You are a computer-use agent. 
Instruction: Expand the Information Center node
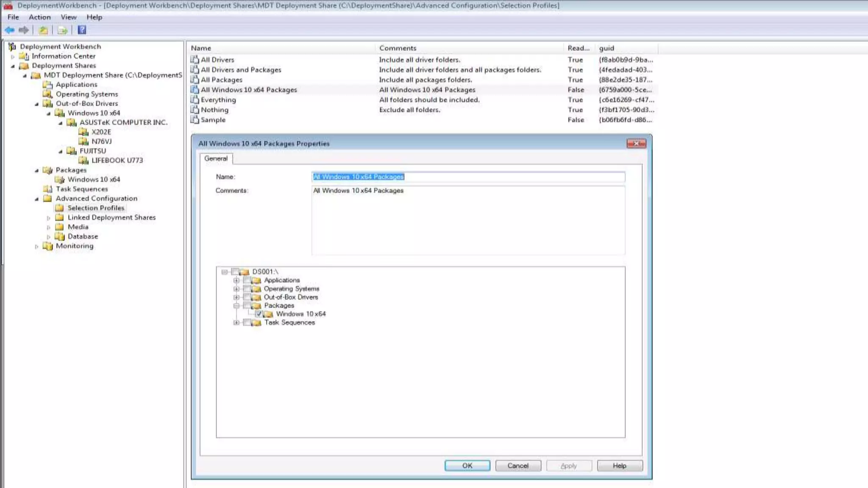point(13,56)
